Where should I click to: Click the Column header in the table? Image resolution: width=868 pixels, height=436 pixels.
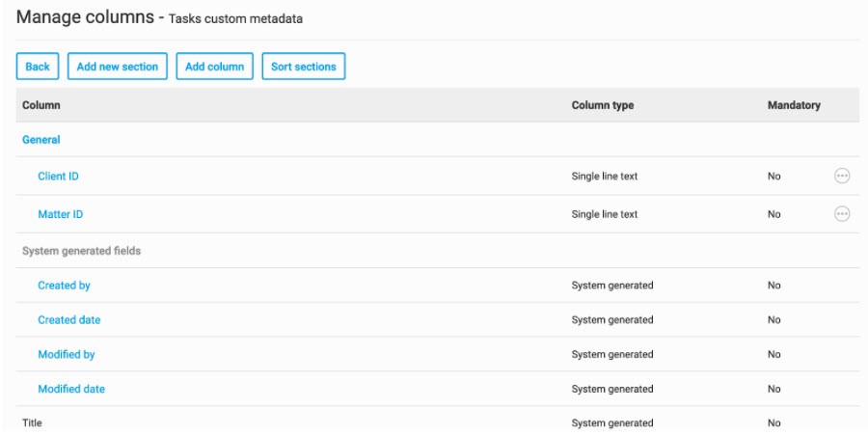click(x=41, y=105)
